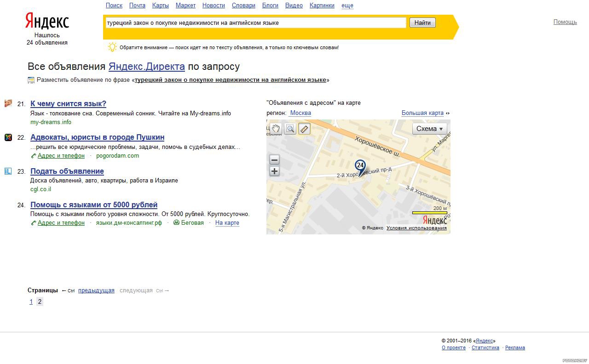Image resolution: width=589 pixels, height=364 pixels.
Task: Focus the search query input field
Action: [256, 23]
